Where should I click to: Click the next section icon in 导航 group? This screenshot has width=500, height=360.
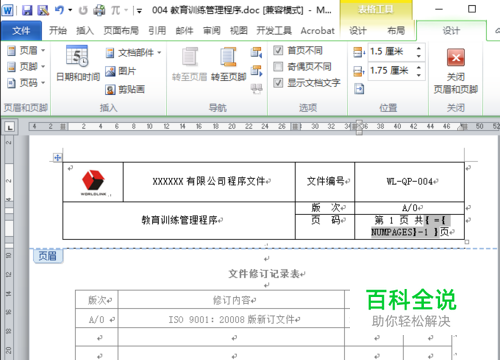pyautogui.click(x=256, y=71)
